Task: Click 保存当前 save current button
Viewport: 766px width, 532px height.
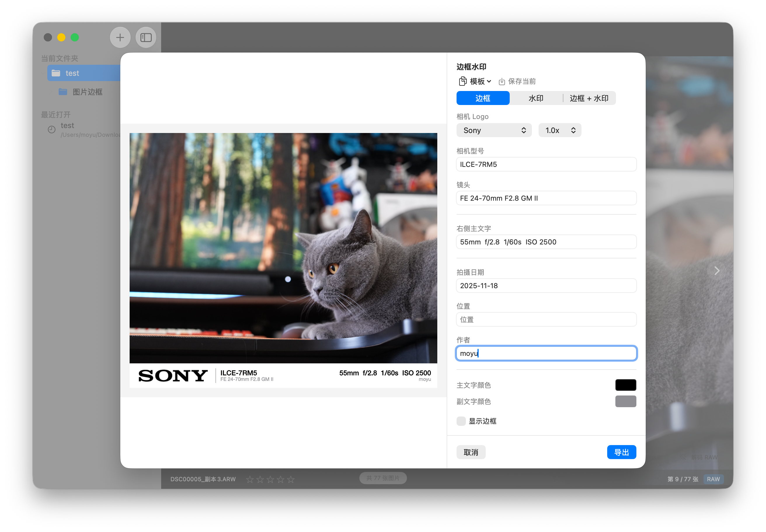Action: (517, 82)
